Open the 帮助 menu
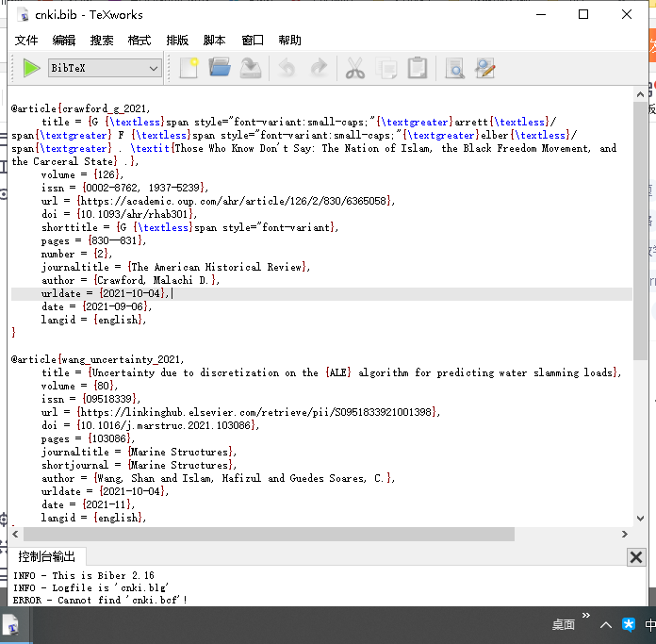Viewport: 656px width, 644px height. click(290, 41)
